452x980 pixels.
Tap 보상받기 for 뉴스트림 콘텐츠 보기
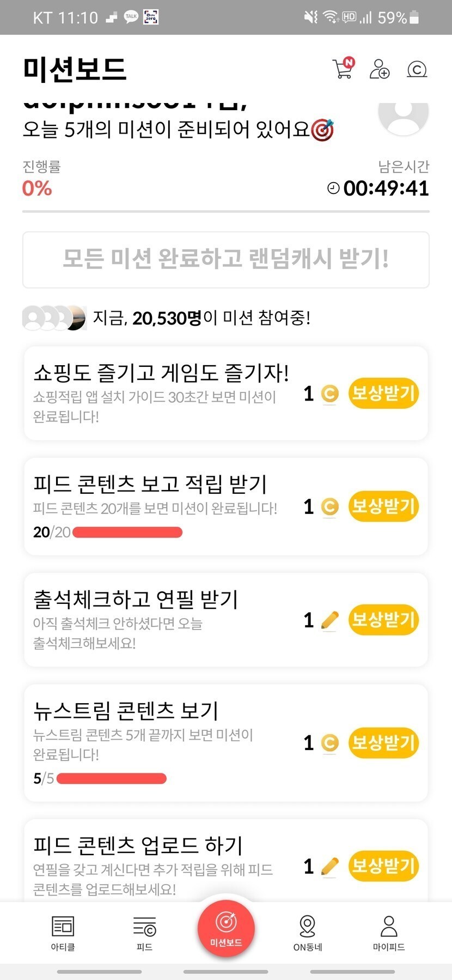[383, 742]
